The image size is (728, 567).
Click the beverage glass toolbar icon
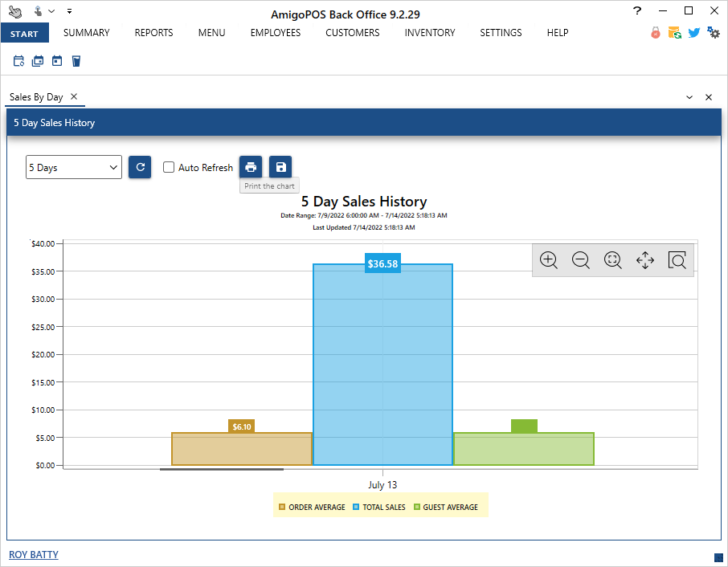pos(76,61)
